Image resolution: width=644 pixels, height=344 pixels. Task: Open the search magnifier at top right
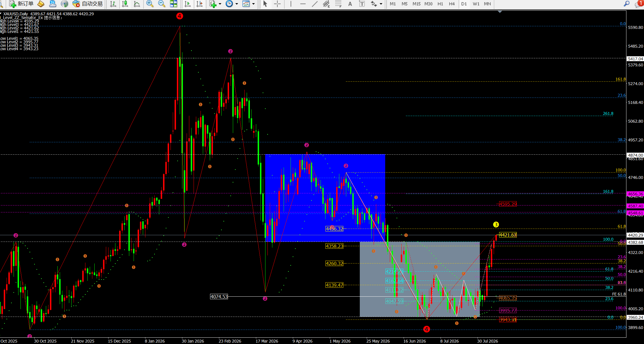pyautogui.click(x=627, y=4)
